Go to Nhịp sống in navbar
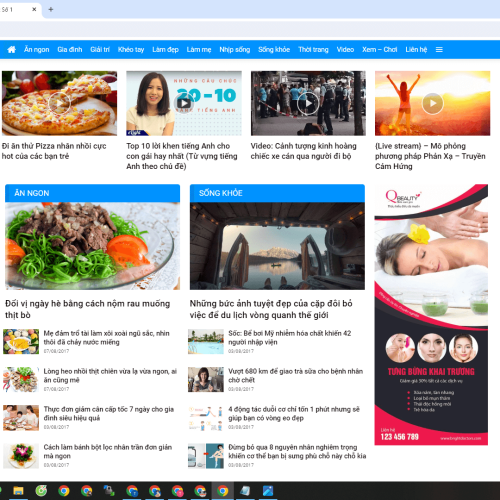500x500 pixels. [235, 50]
